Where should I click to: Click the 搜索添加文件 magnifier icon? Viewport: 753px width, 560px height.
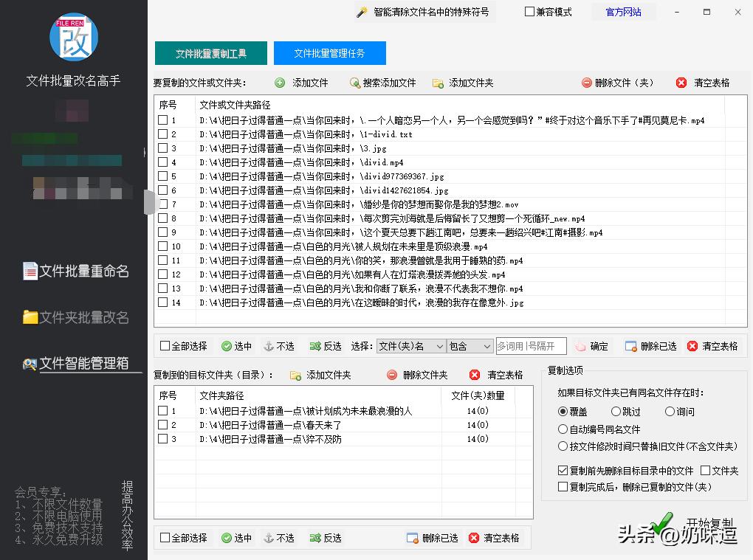click(354, 83)
